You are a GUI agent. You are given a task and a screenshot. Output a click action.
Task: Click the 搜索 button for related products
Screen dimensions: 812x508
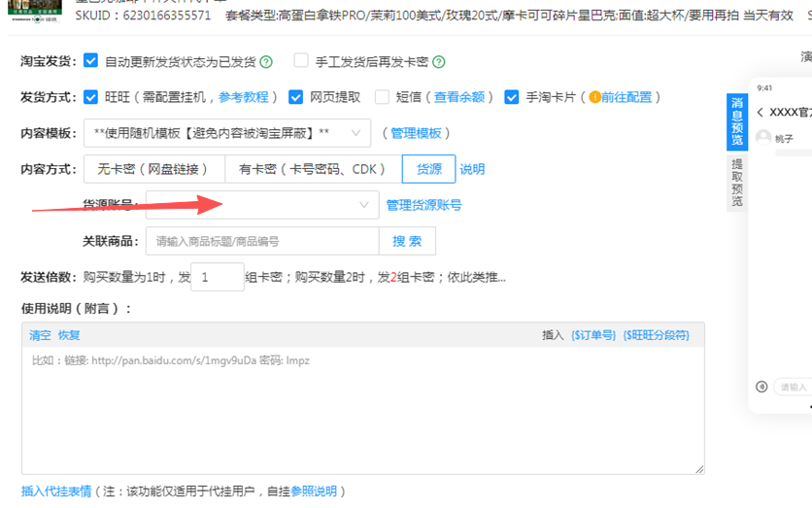point(407,241)
